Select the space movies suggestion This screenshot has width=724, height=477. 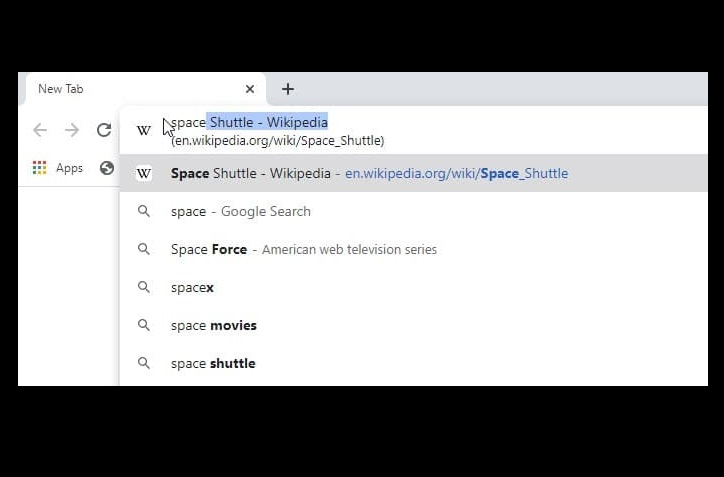pyautogui.click(x=413, y=325)
